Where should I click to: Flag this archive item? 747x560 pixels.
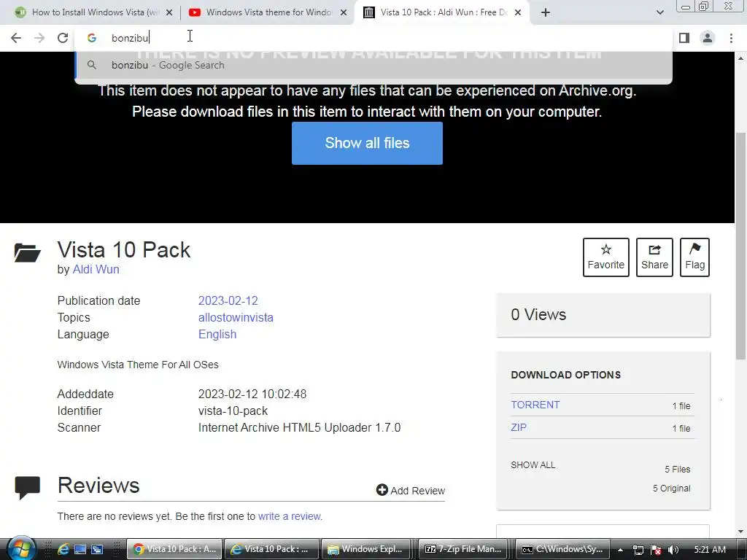(694, 257)
